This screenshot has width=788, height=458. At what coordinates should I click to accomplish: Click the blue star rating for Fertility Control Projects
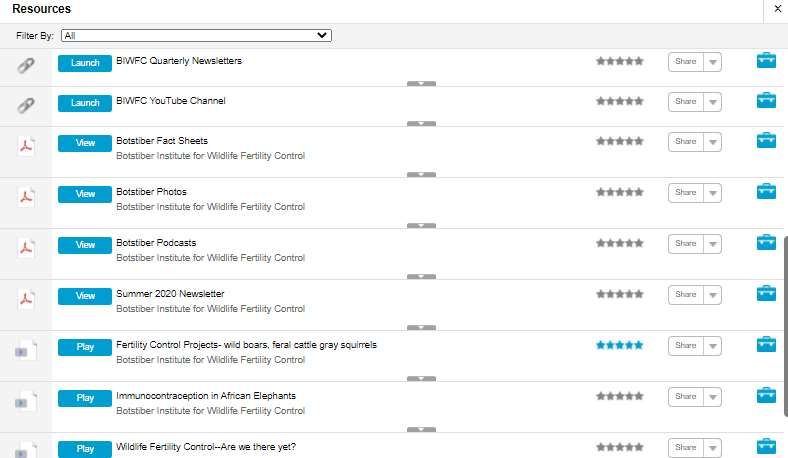[x=620, y=345]
